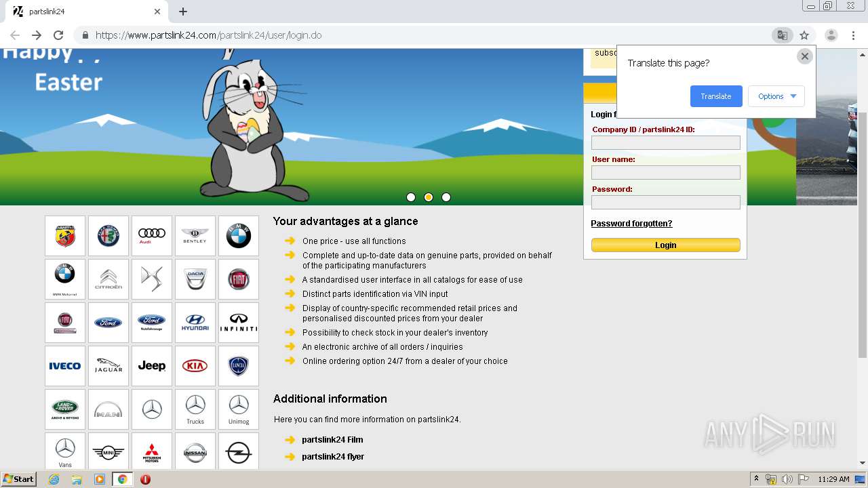868x488 pixels.
Task: Choose the Hyundai brand logo
Action: (x=195, y=323)
